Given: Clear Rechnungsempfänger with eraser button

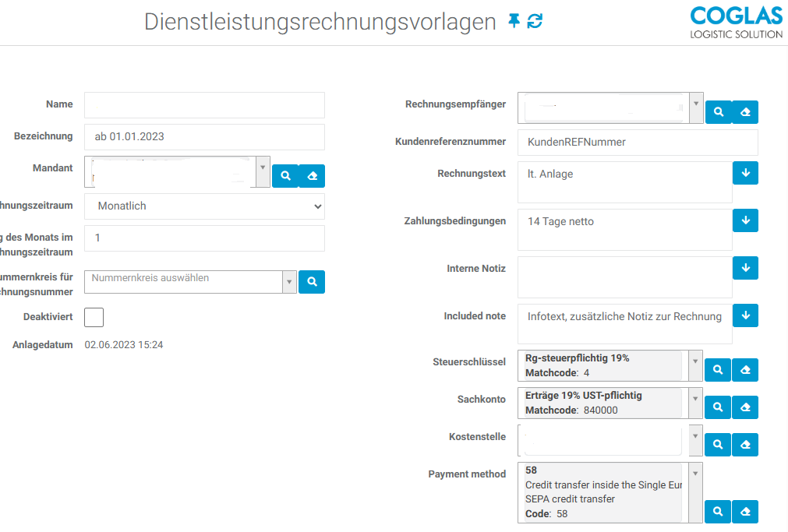Looking at the screenshot, I should tap(745, 112).
